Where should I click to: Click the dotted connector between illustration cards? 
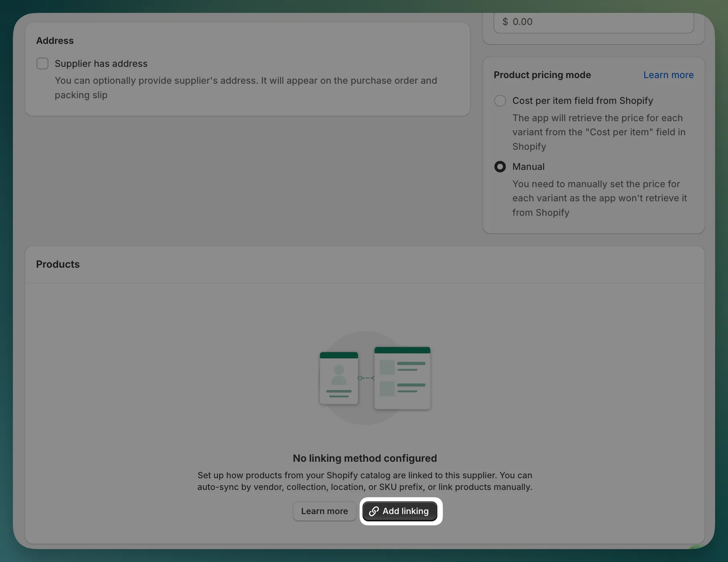[366, 378]
